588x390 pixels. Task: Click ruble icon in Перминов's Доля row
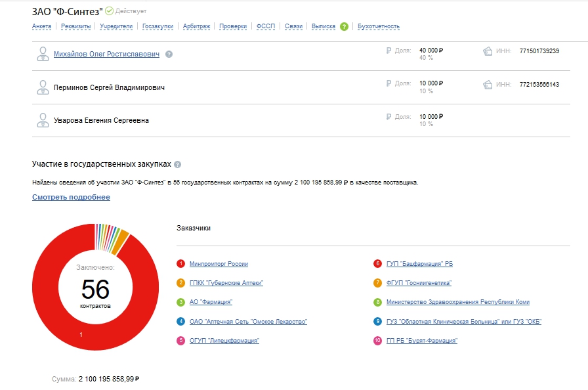(x=389, y=83)
